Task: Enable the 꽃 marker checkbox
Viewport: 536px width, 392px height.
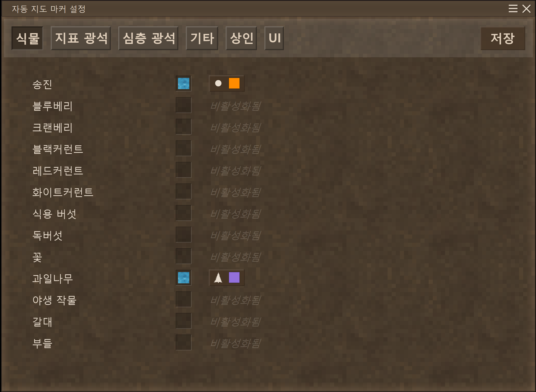Action: [x=184, y=256]
